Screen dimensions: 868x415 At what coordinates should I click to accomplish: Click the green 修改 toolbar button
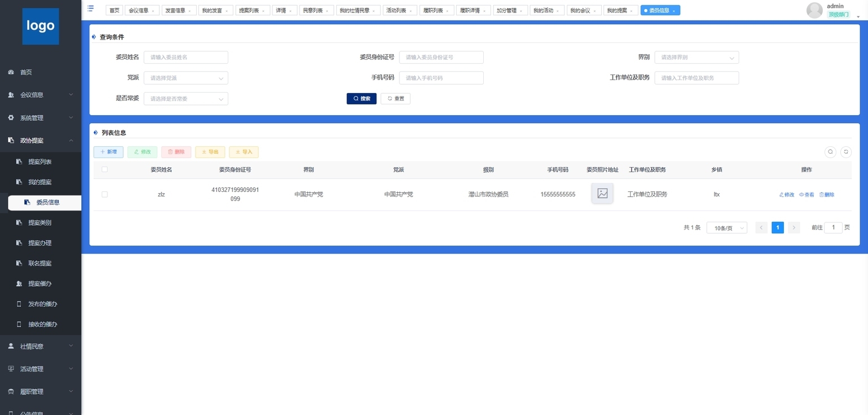142,152
